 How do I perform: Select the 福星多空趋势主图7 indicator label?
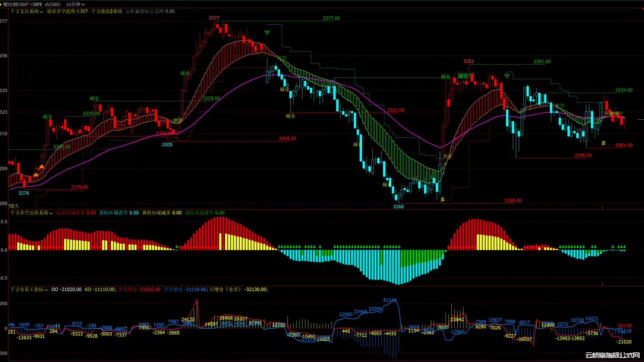(x=67, y=12)
